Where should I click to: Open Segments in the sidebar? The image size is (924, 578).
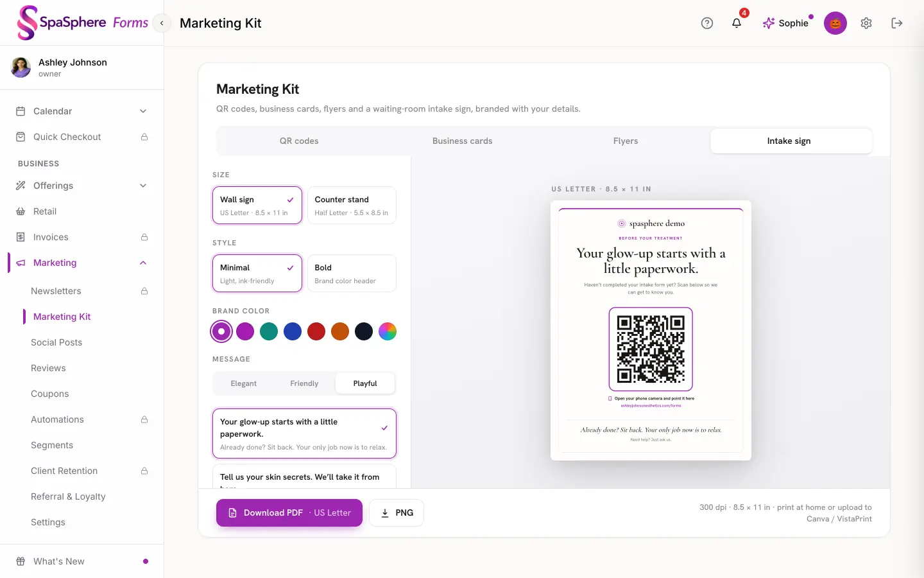point(52,445)
